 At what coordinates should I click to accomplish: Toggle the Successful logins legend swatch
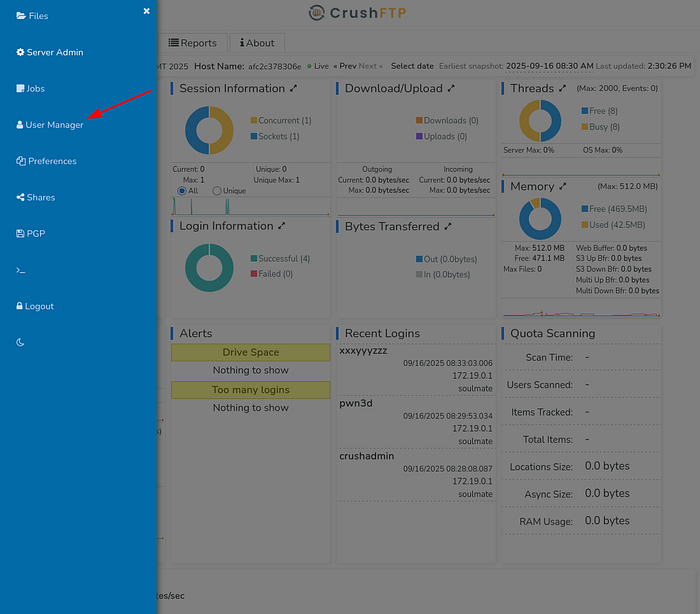coord(254,259)
